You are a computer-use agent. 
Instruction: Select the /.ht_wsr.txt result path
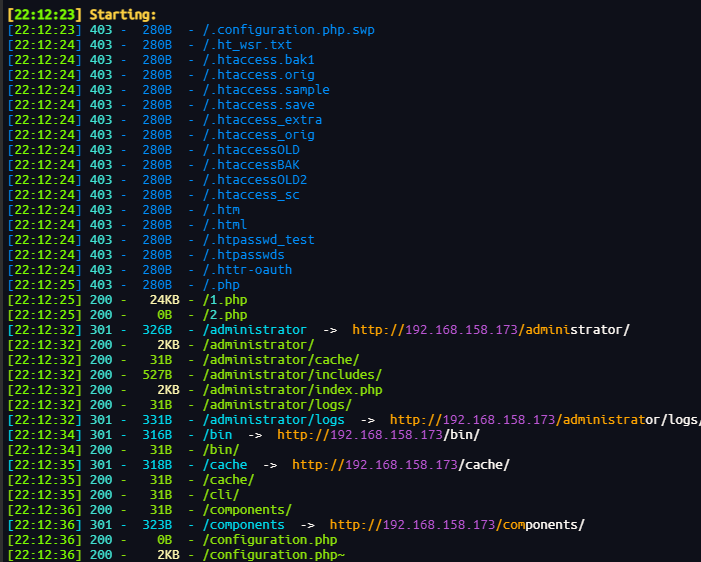[x=248, y=45]
